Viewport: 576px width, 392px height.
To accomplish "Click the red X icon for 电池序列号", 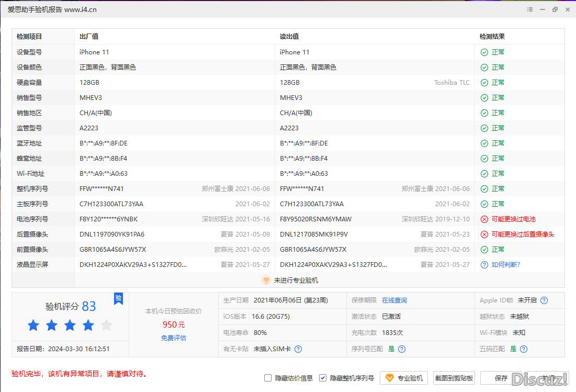I will pos(484,219).
